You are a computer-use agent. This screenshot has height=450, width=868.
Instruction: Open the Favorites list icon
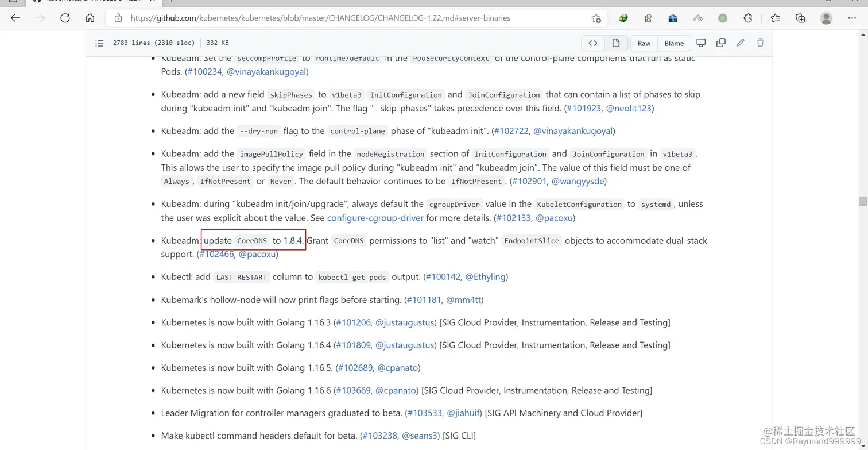click(x=776, y=18)
